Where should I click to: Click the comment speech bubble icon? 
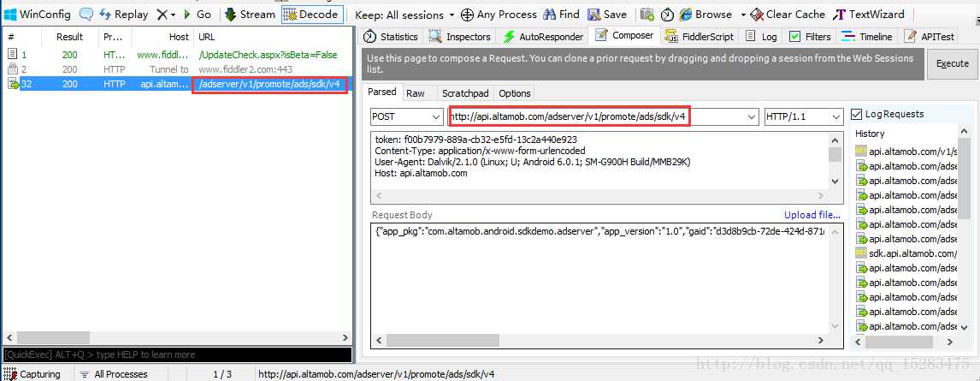87,14
